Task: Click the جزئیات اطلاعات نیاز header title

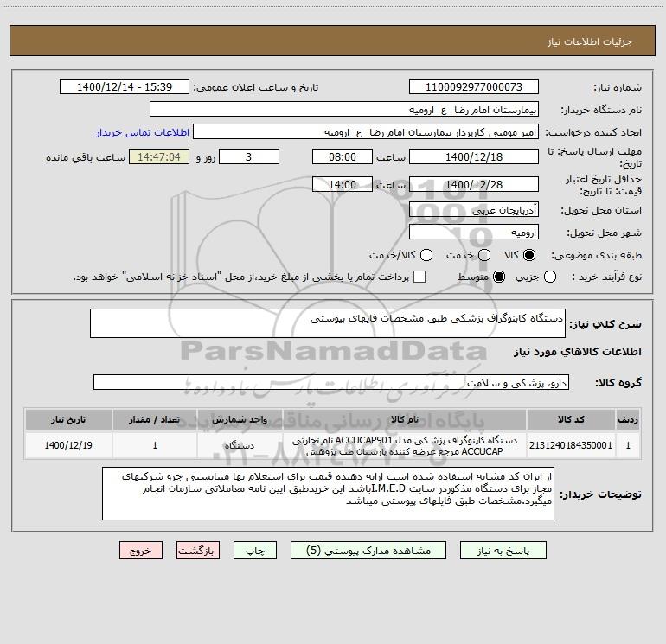Action: [589, 41]
